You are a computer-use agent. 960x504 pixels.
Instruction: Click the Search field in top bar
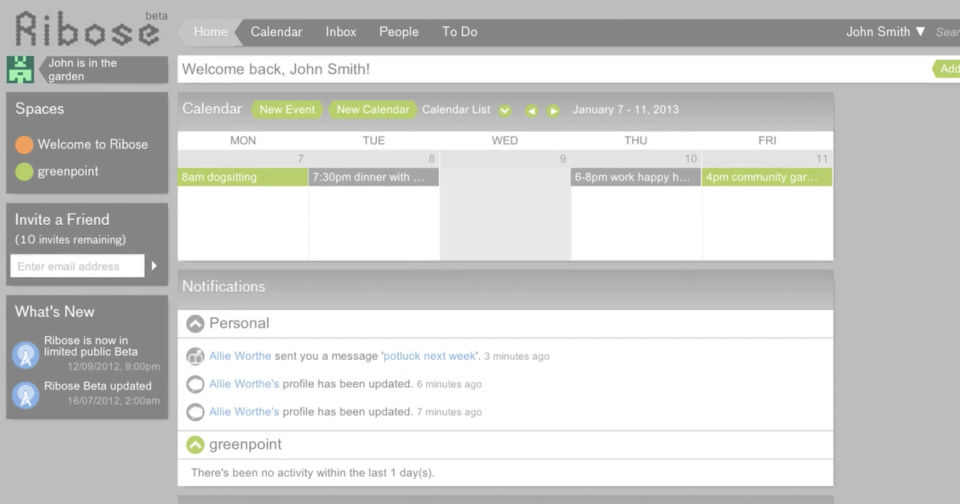pos(947,32)
